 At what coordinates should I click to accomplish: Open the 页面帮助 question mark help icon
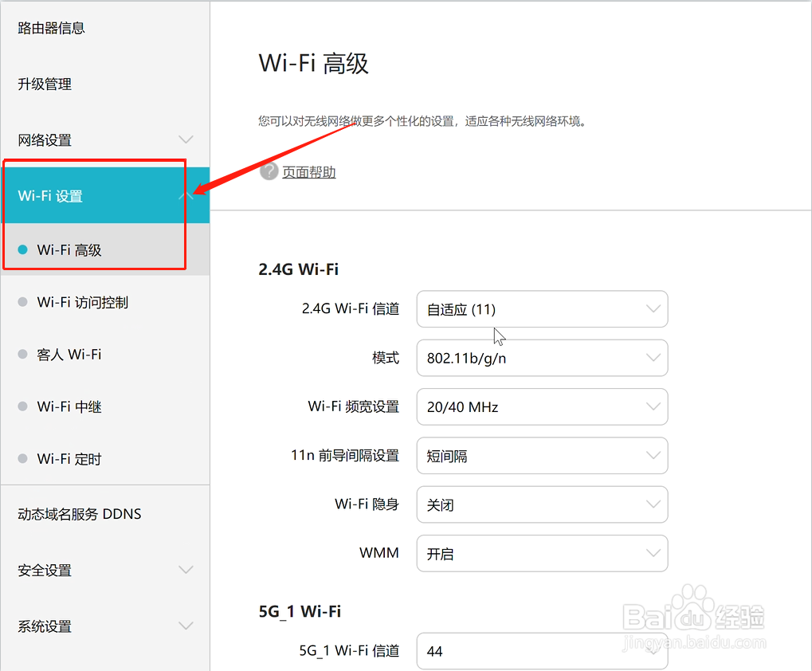pyautogui.click(x=269, y=171)
